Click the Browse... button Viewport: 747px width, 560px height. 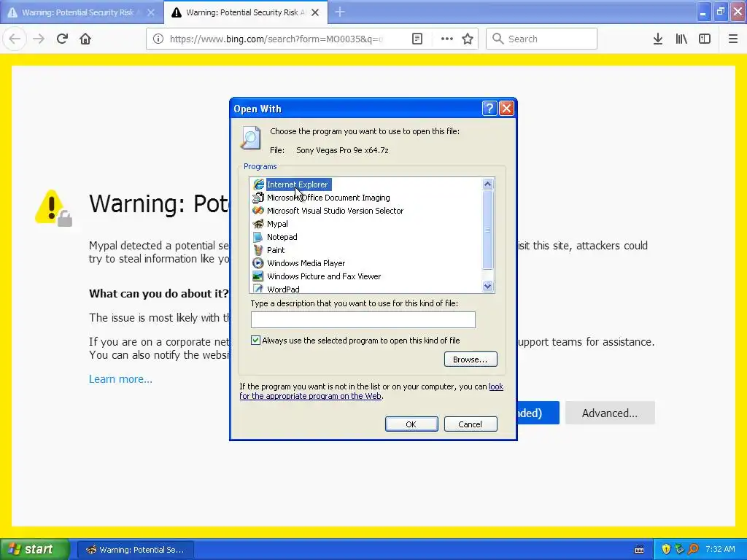[x=471, y=359]
